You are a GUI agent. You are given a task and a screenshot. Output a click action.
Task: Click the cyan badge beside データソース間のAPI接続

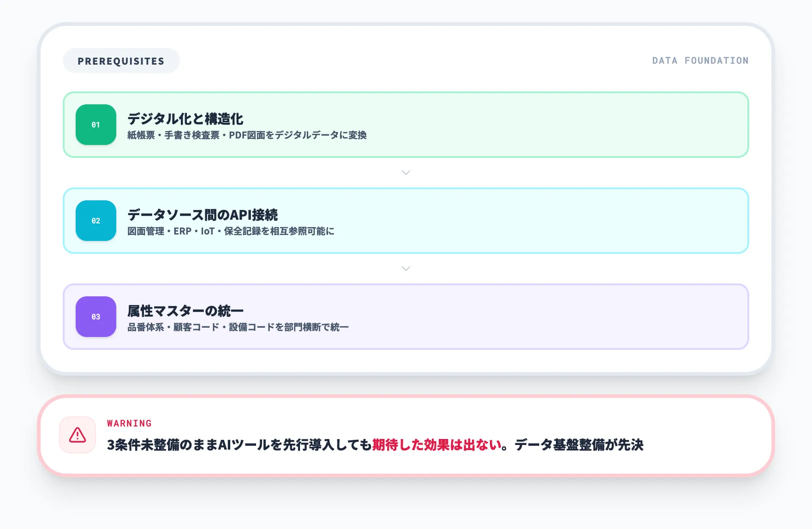click(x=96, y=221)
